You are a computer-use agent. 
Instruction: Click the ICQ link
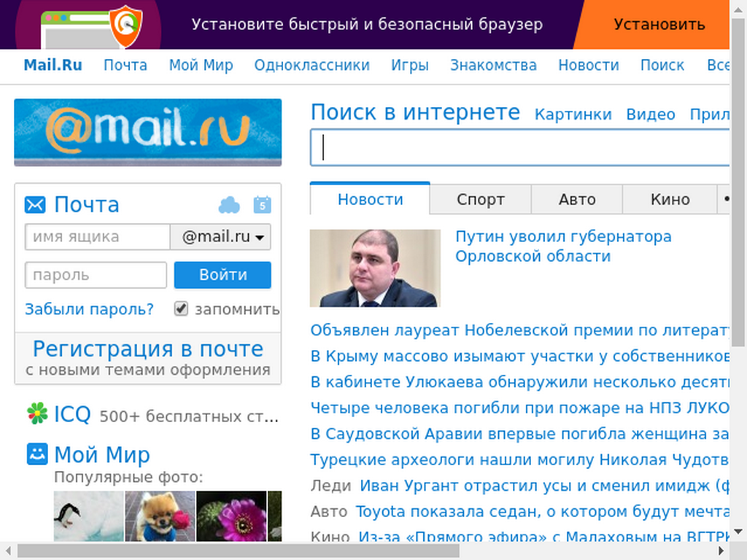72,414
